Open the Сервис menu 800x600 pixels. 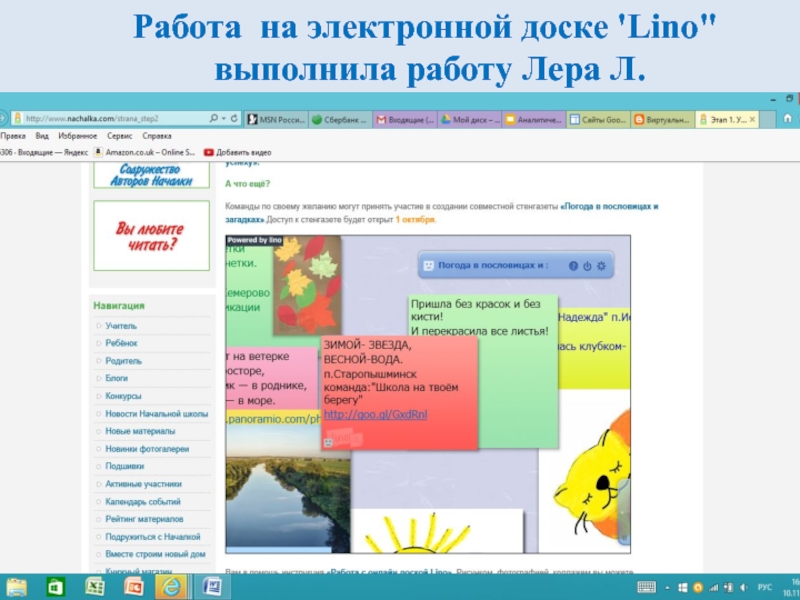(120, 135)
